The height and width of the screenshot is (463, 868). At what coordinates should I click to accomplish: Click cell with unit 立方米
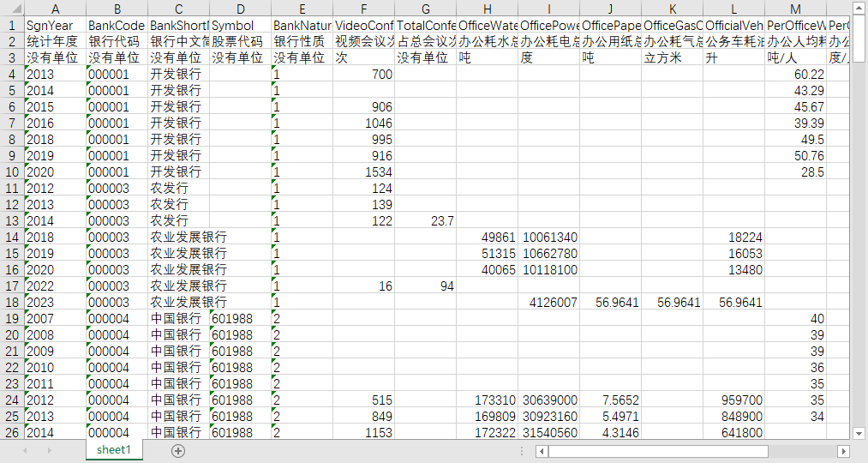coord(673,57)
